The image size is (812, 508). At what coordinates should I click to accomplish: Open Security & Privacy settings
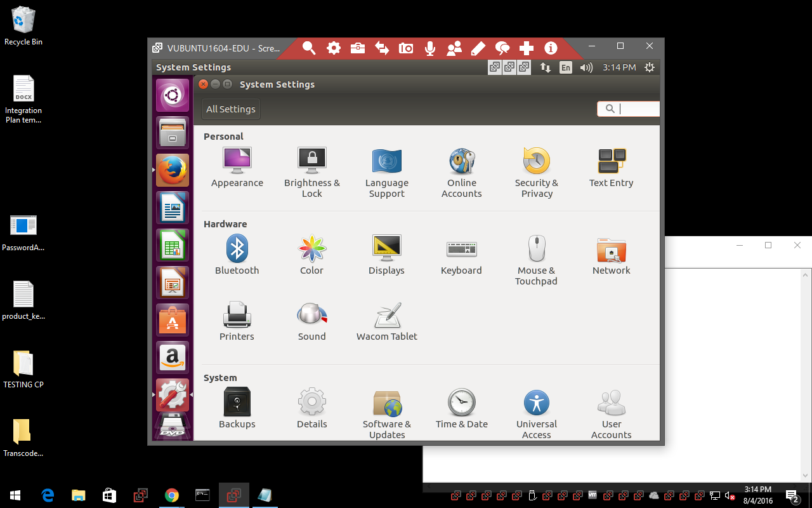point(537,173)
